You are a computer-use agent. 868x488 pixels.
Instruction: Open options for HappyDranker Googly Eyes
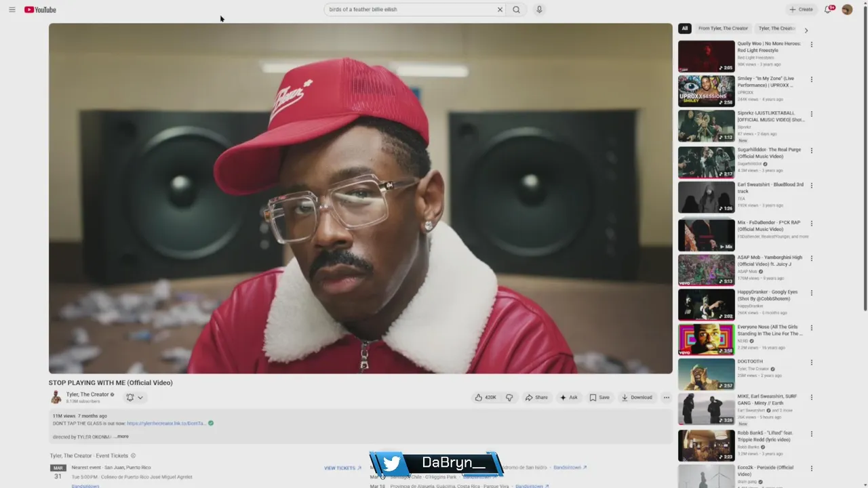coord(811,293)
